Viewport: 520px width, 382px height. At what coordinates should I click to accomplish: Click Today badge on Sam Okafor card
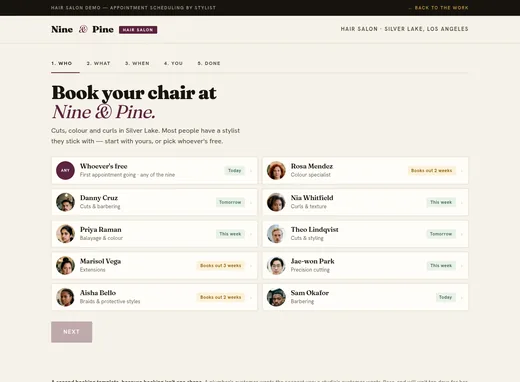(x=445, y=297)
